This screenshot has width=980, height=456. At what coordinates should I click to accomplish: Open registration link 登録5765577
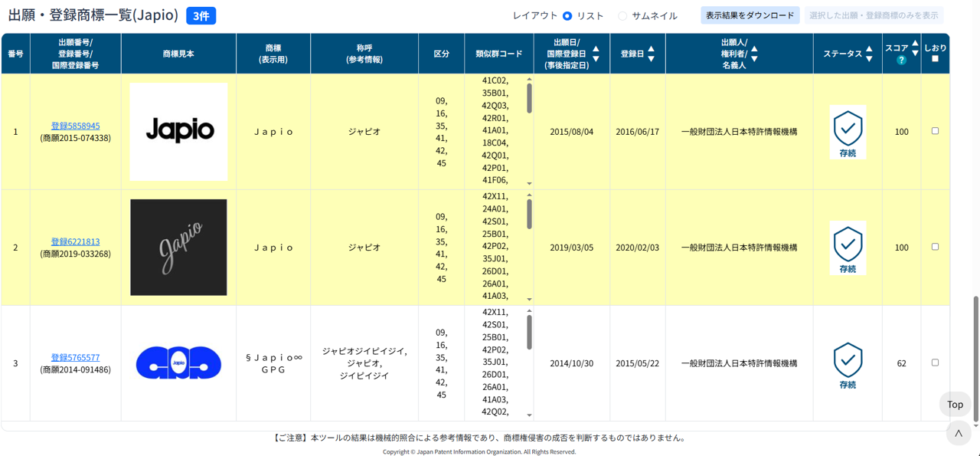(x=75, y=357)
